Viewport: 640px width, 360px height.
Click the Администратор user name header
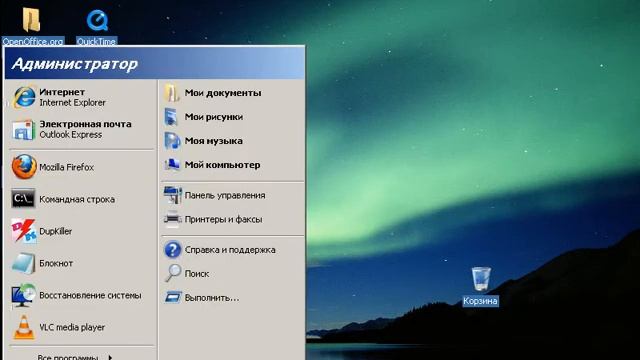point(75,64)
